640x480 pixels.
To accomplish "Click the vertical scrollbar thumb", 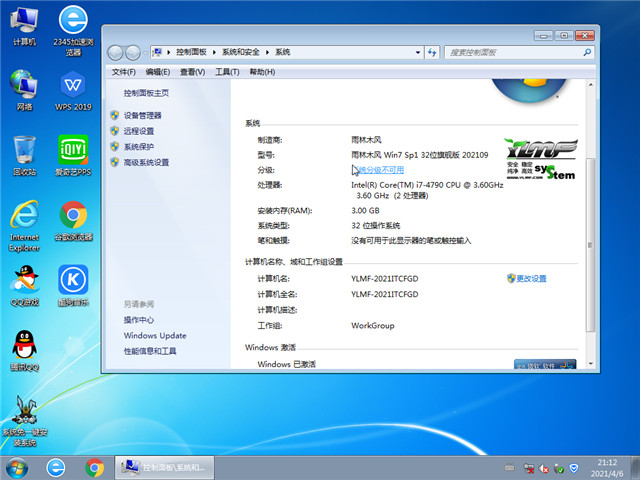I will click(x=590, y=245).
